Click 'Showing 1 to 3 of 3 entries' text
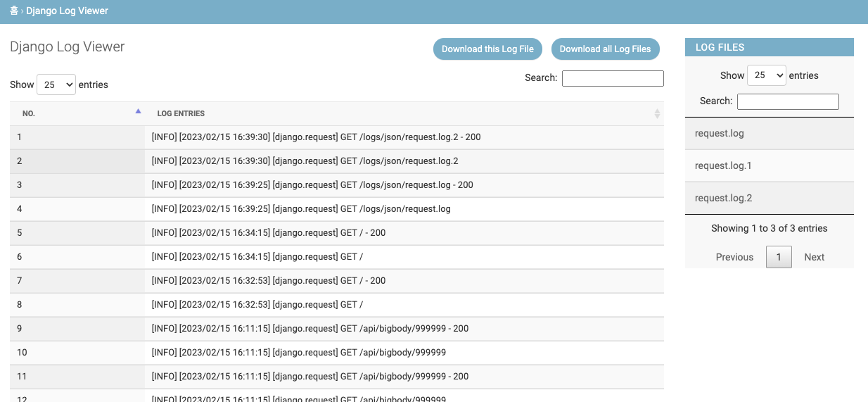The image size is (868, 402). tap(770, 229)
